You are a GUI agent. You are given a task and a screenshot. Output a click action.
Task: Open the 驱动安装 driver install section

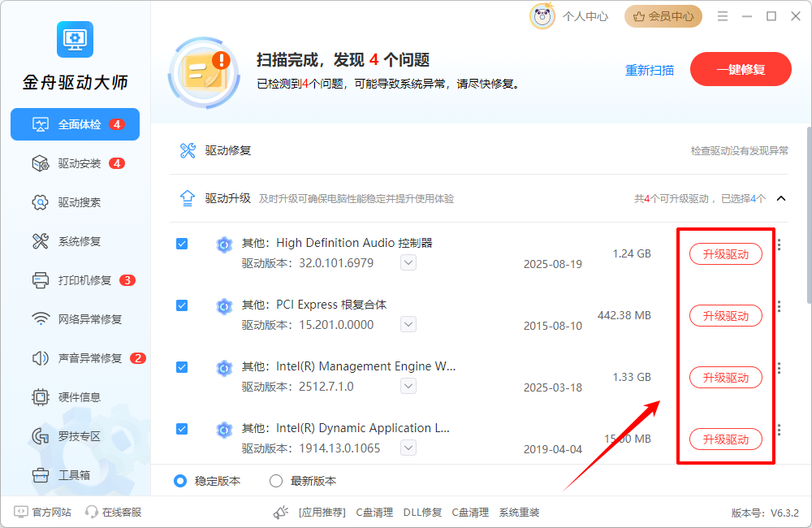(75, 164)
